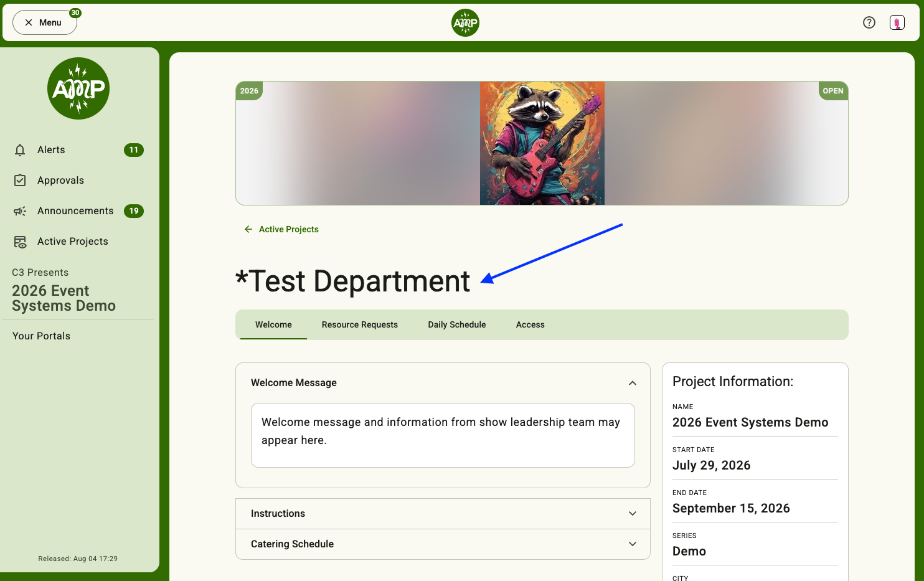The width and height of the screenshot is (924, 581).
Task: Click the back arrow beside Active Projects
Action: (248, 229)
